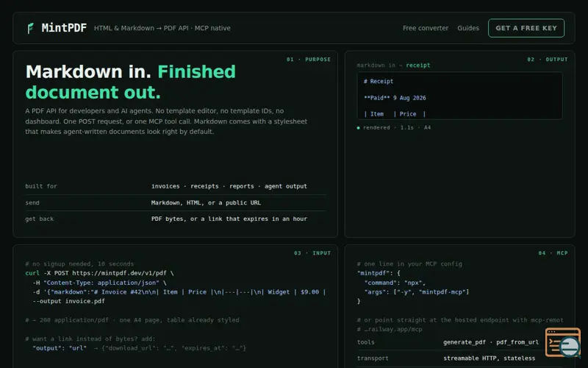Click the 'get back' row label

[40, 219]
